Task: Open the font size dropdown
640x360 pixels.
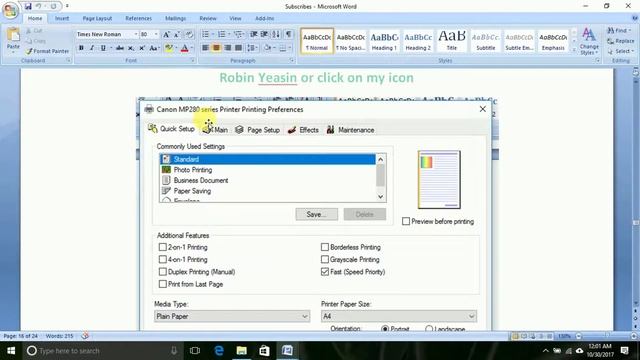Action: pyautogui.click(x=156, y=35)
